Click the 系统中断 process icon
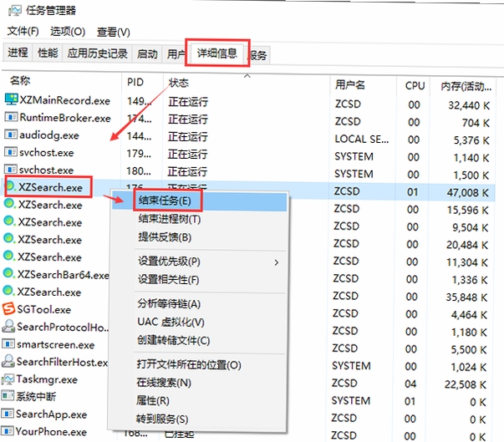 tap(8, 396)
